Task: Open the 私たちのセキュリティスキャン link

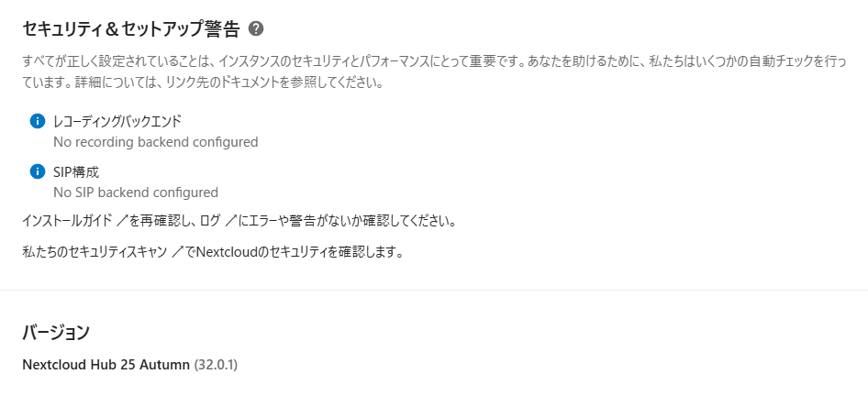Action: pos(98,252)
